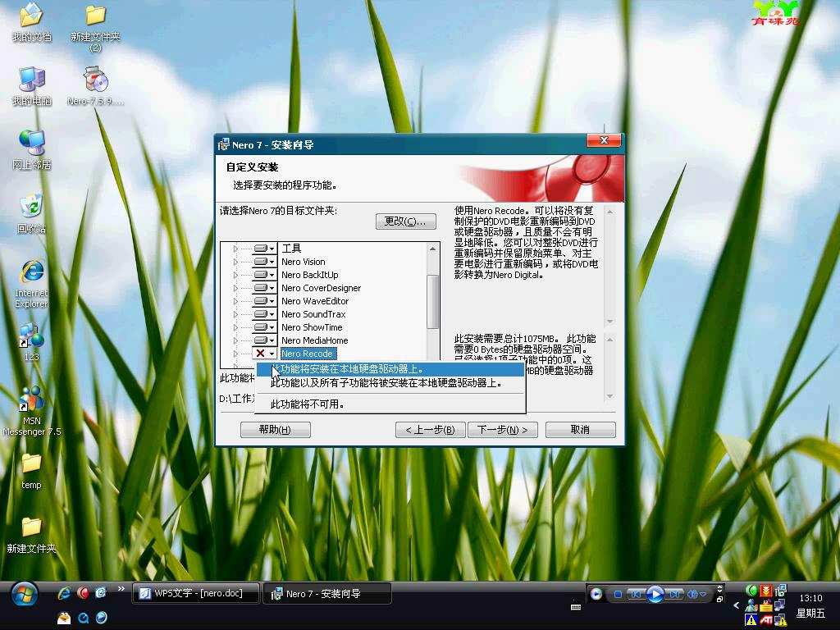
Task: Click the media player next track button
Action: 674,594
